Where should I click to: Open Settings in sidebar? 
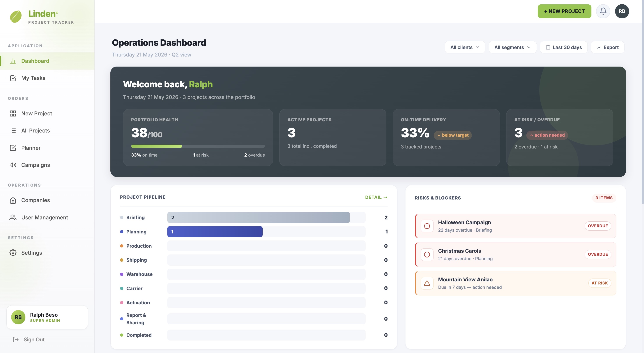tap(47, 253)
